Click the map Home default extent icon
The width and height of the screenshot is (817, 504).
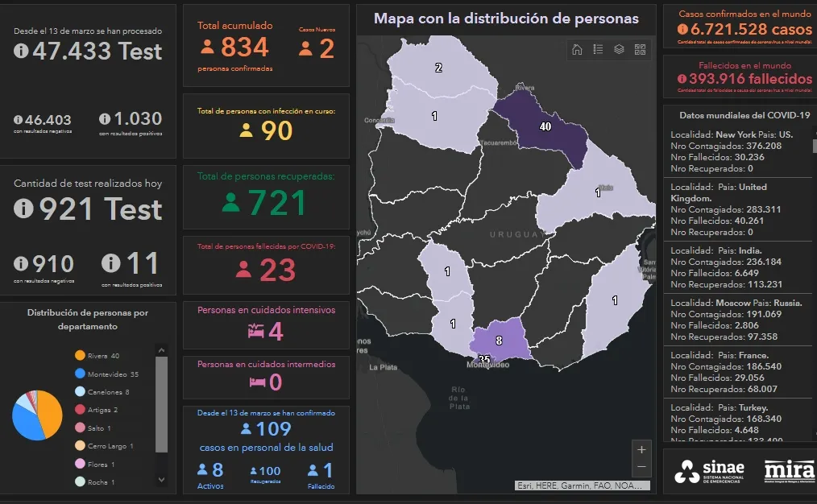(577, 49)
